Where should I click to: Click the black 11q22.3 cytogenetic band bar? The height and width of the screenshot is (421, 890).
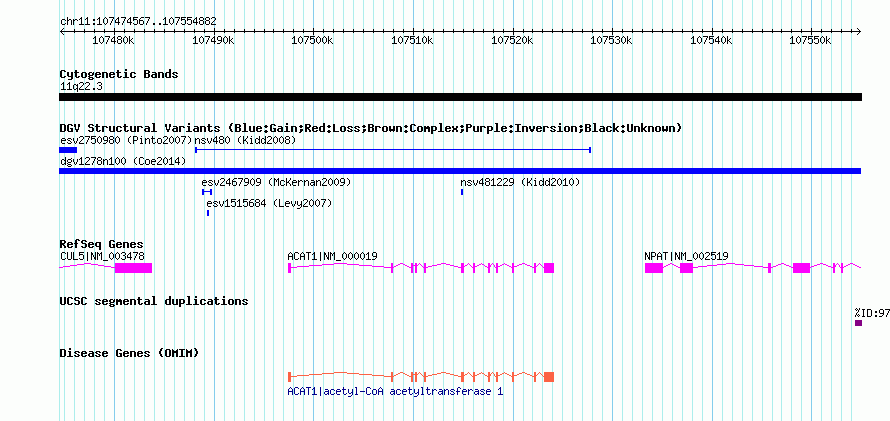pos(460,97)
